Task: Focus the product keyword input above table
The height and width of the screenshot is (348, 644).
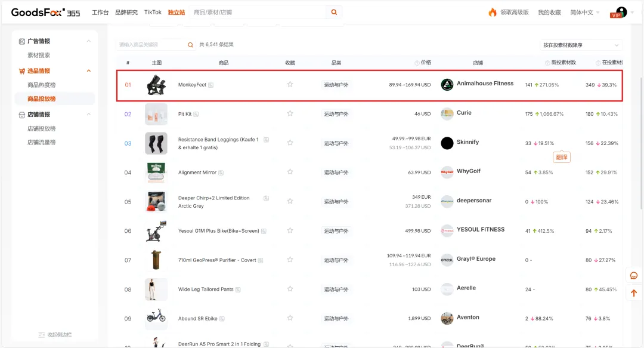Action: click(x=151, y=45)
